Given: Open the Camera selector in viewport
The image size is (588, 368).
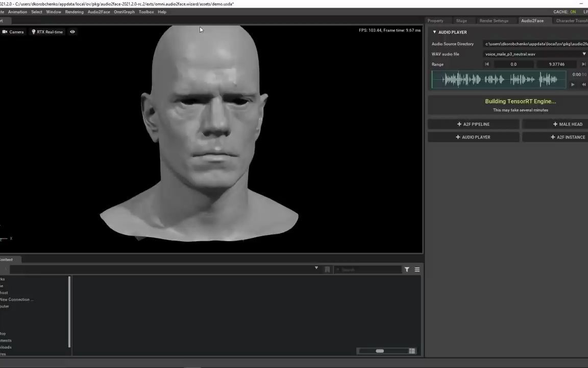Looking at the screenshot, I should point(13,32).
